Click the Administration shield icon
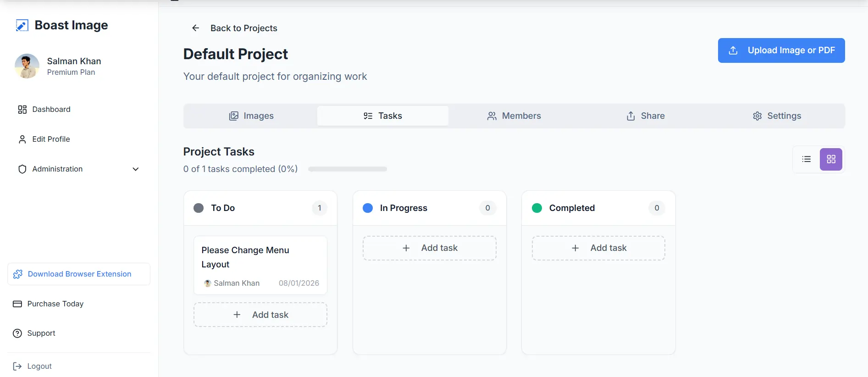The width and height of the screenshot is (868, 377). 22,169
